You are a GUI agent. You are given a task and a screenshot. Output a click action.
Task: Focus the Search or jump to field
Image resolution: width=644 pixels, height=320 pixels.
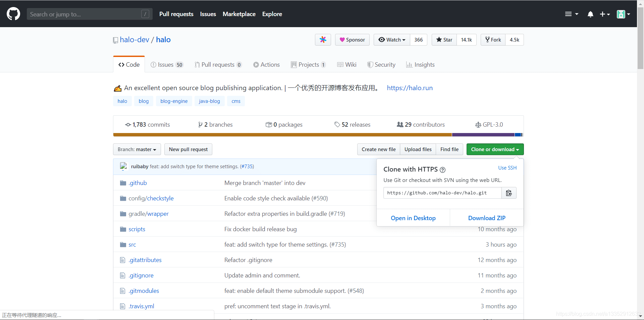coord(90,14)
